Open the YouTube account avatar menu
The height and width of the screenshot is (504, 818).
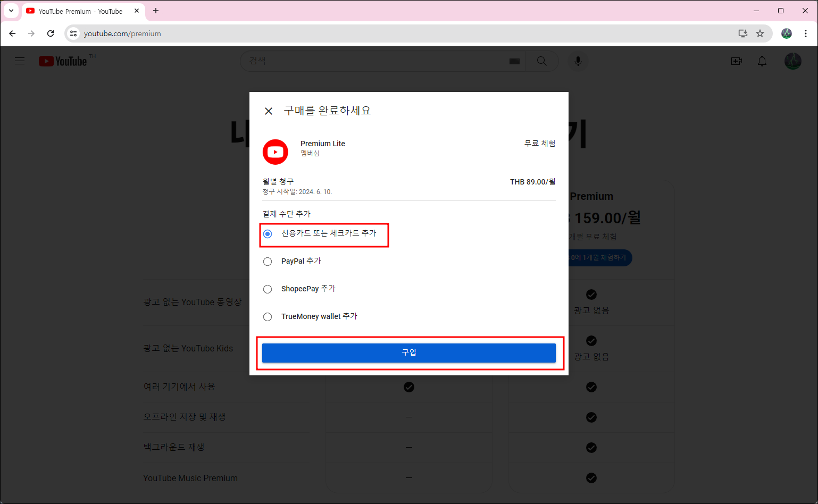[793, 61]
